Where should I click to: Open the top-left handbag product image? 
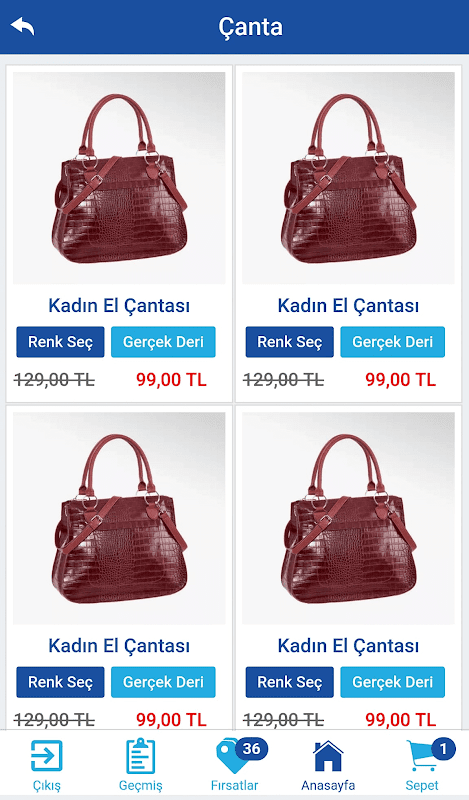tap(119, 178)
